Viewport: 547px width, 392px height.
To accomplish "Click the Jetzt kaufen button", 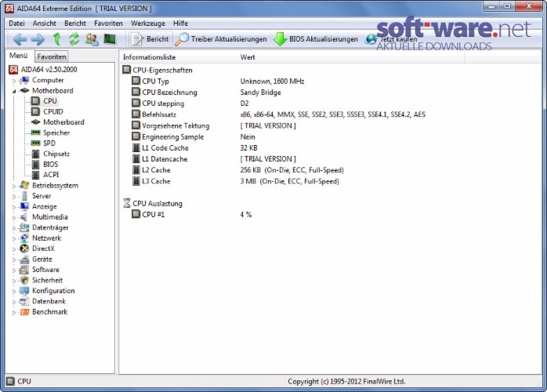I will [391, 39].
